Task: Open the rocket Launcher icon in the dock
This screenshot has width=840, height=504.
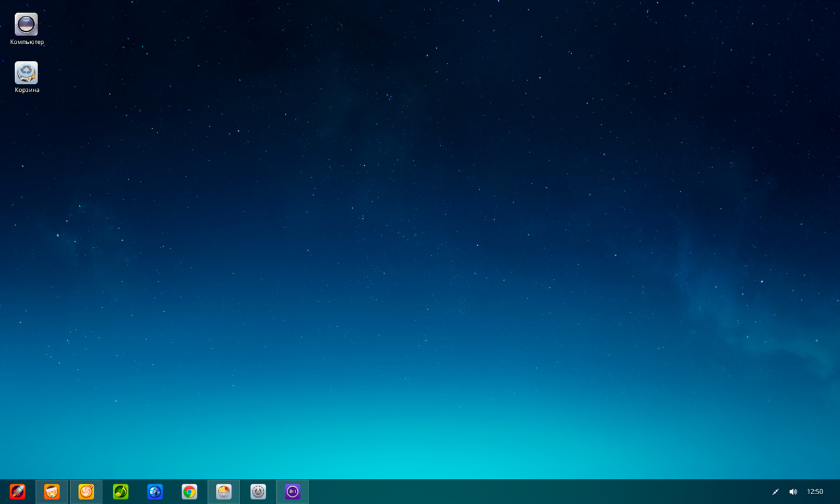Action: pos(18,492)
